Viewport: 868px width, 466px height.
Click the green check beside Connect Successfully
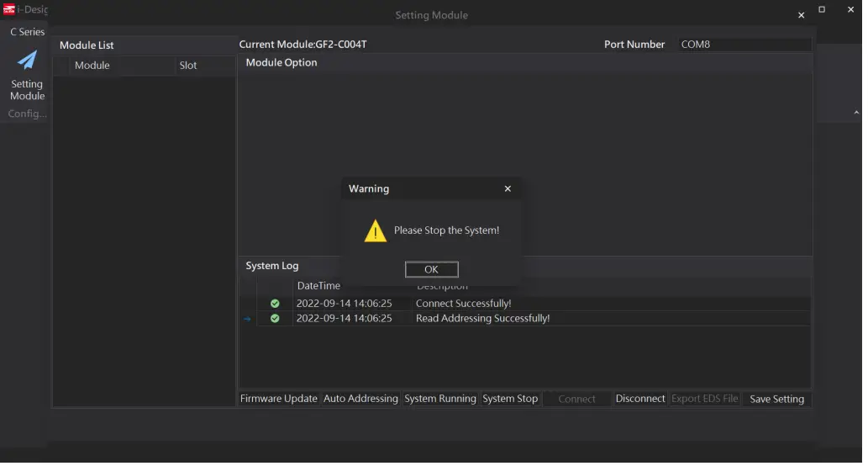point(275,304)
